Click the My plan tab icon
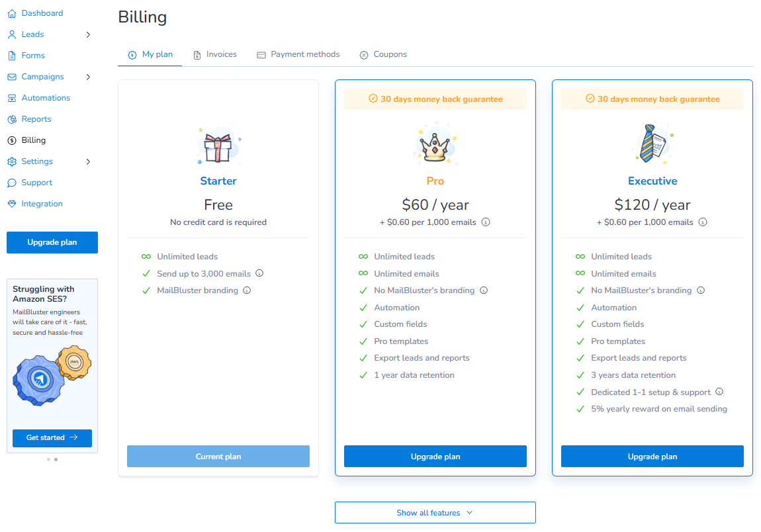 pyautogui.click(x=132, y=55)
